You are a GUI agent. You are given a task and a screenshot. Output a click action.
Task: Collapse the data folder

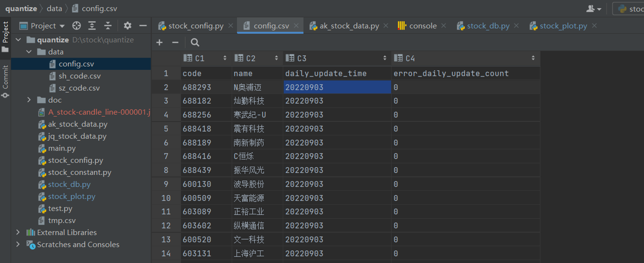[x=29, y=52]
